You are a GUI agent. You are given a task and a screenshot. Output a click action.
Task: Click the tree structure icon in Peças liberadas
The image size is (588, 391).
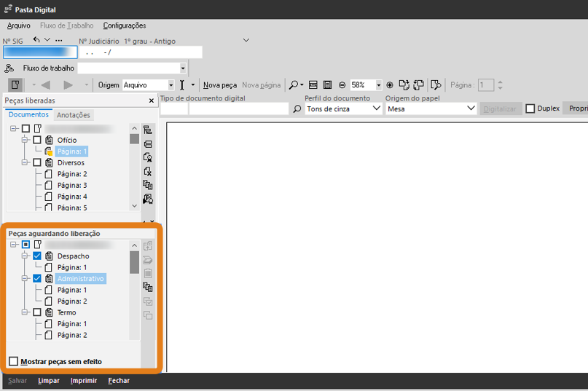148,130
